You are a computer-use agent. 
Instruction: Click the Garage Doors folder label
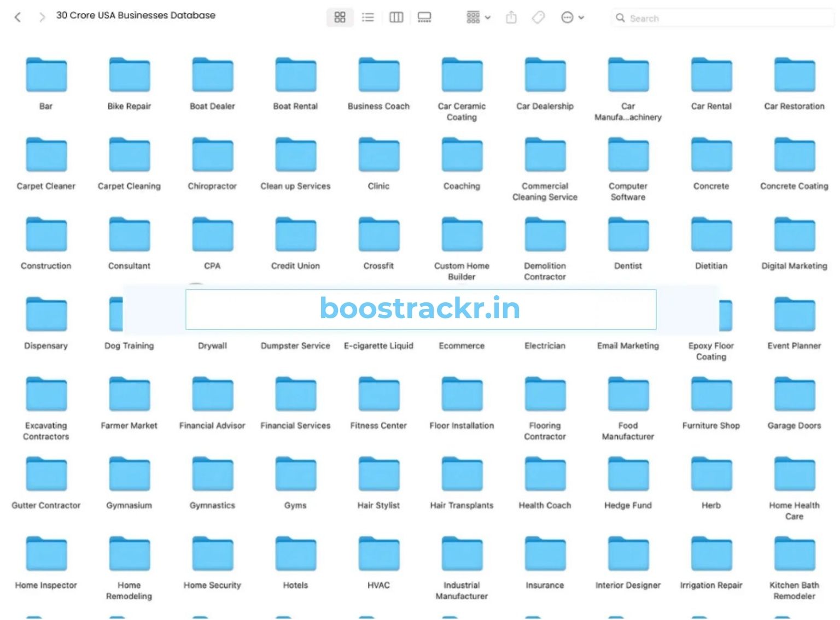point(794,425)
